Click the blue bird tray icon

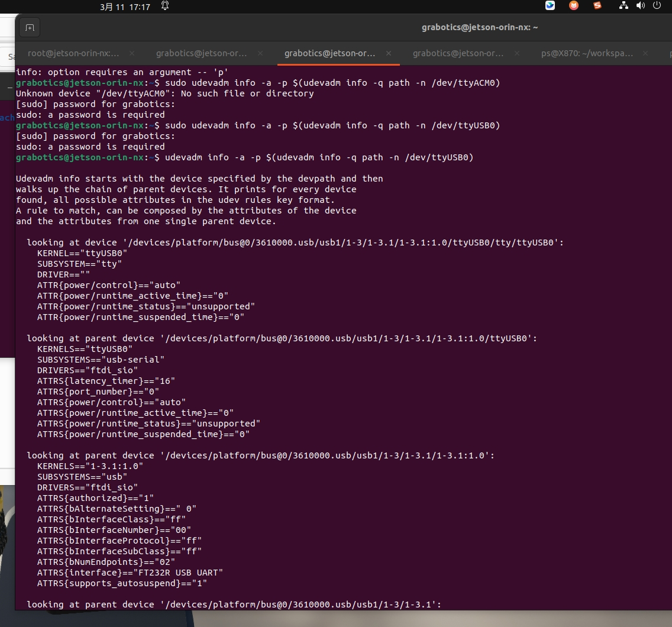tap(550, 6)
